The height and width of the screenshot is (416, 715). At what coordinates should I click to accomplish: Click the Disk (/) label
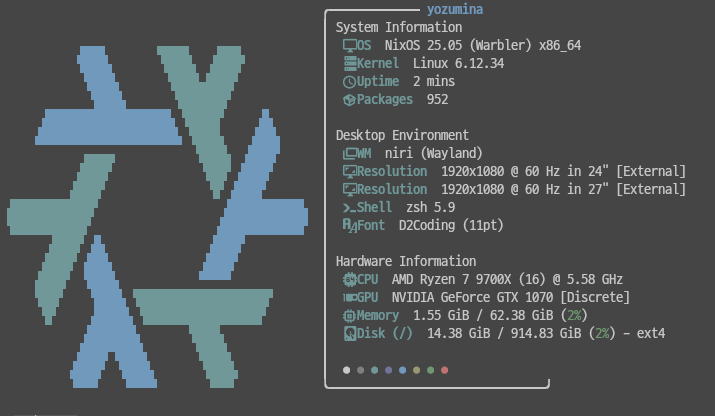pos(385,333)
